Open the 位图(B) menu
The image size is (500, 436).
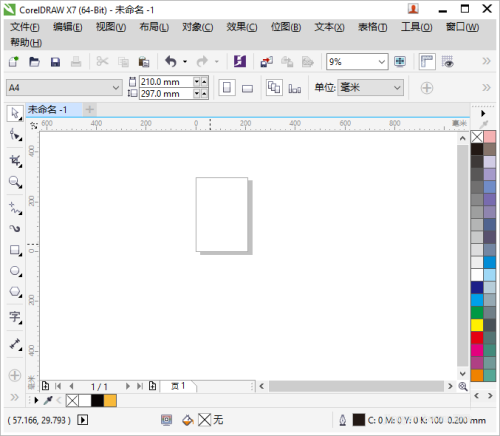click(286, 27)
